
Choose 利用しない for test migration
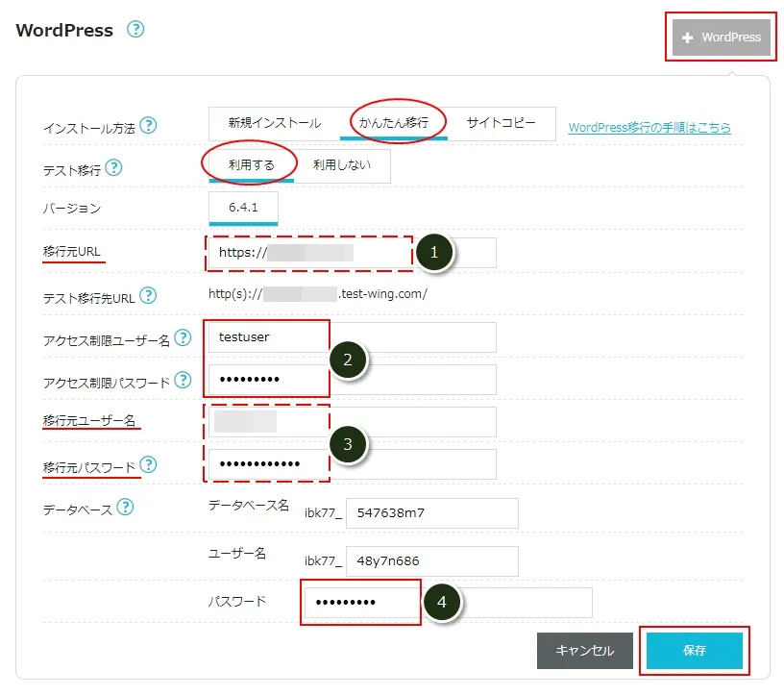coord(342,165)
